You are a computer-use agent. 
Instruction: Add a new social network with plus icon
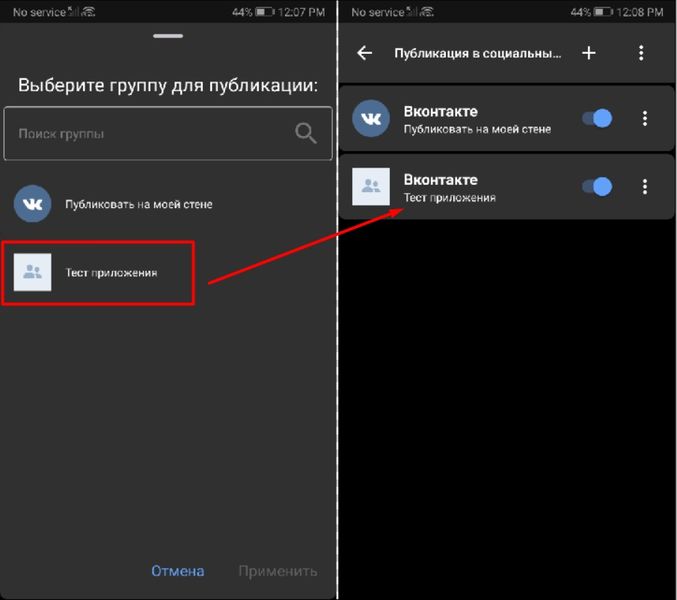click(588, 53)
